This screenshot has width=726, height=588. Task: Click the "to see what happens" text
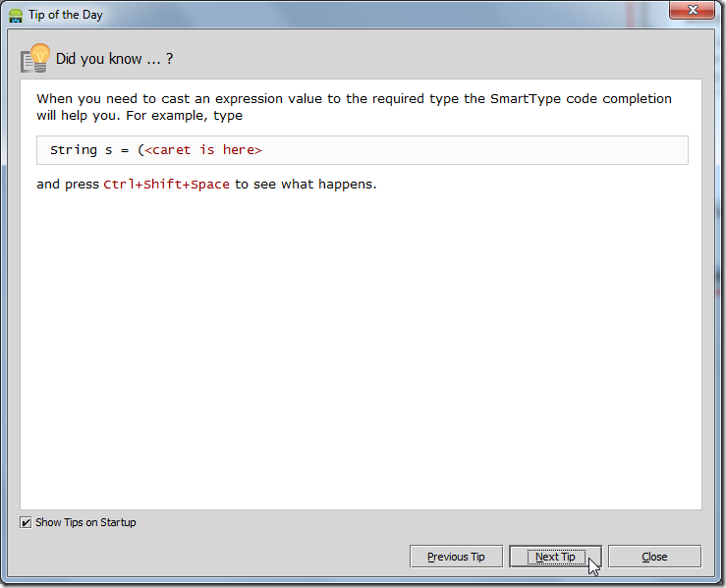pyautogui.click(x=306, y=184)
